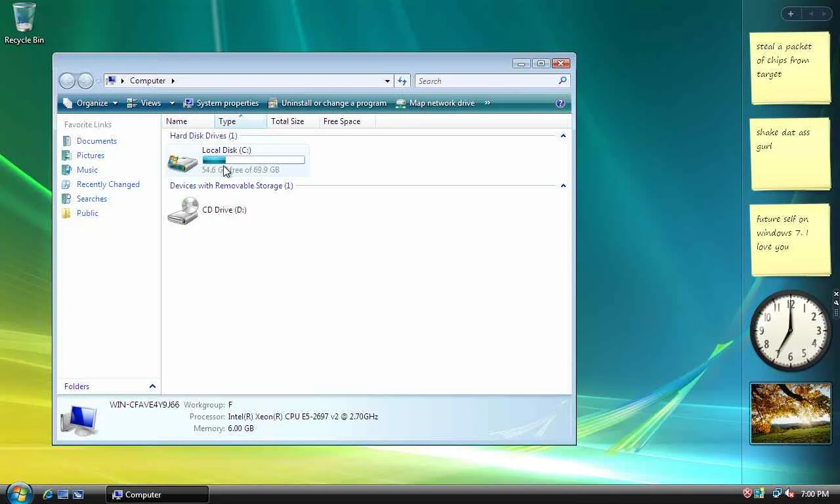This screenshot has height=504, width=840.
Task: Show more toolbar commands via chevron
Action: (488, 103)
